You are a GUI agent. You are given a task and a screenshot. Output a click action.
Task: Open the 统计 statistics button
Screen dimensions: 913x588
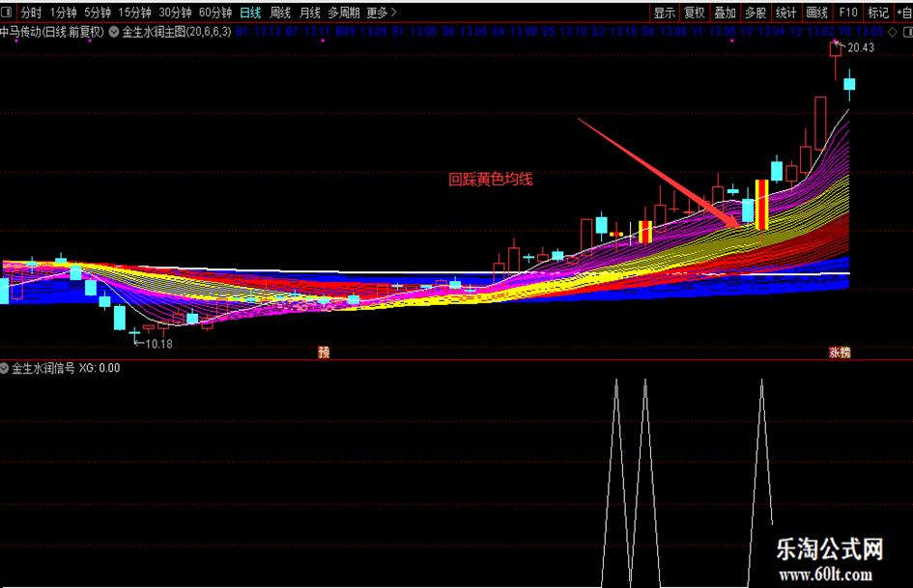pyautogui.click(x=786, y=13)
